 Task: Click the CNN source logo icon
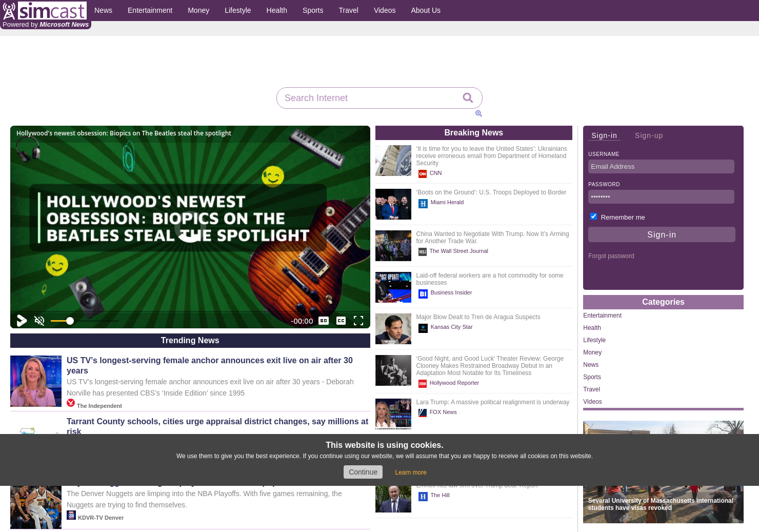click(x=422, y=174)
